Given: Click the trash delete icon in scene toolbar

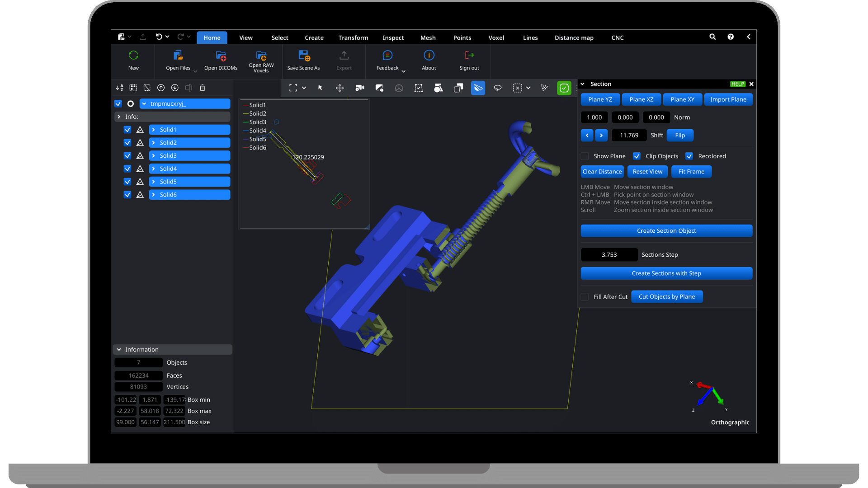Looking at the screenshot, I should 203,88.
